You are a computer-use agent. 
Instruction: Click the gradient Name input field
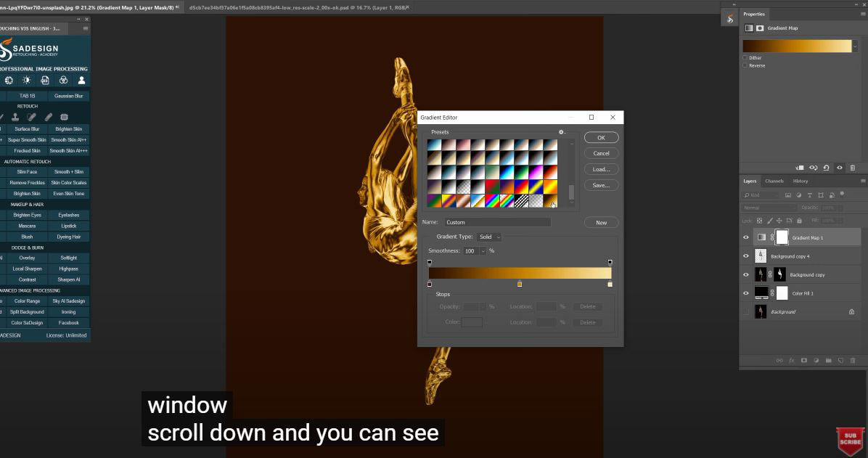pyautogui.click(x=497, y=222)
